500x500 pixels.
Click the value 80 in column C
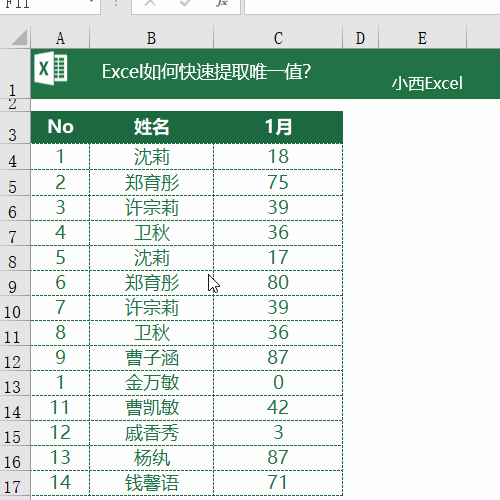[278, 283]
